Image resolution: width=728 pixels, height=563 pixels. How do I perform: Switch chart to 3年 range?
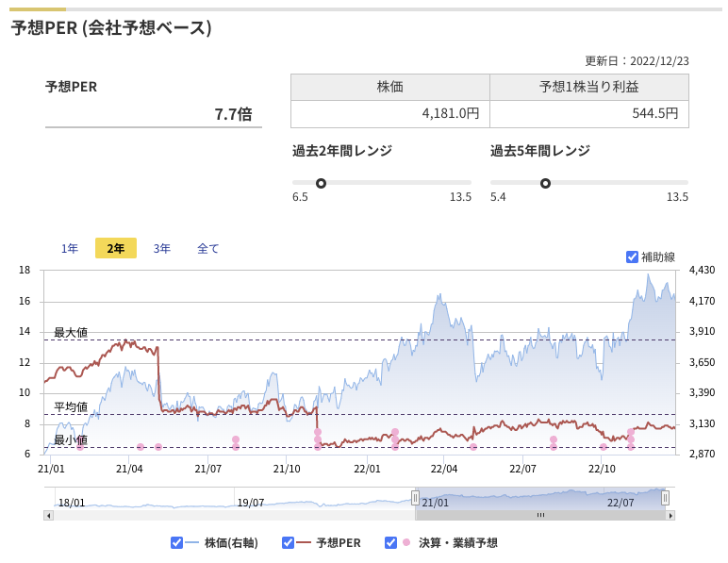coord(162,248)
